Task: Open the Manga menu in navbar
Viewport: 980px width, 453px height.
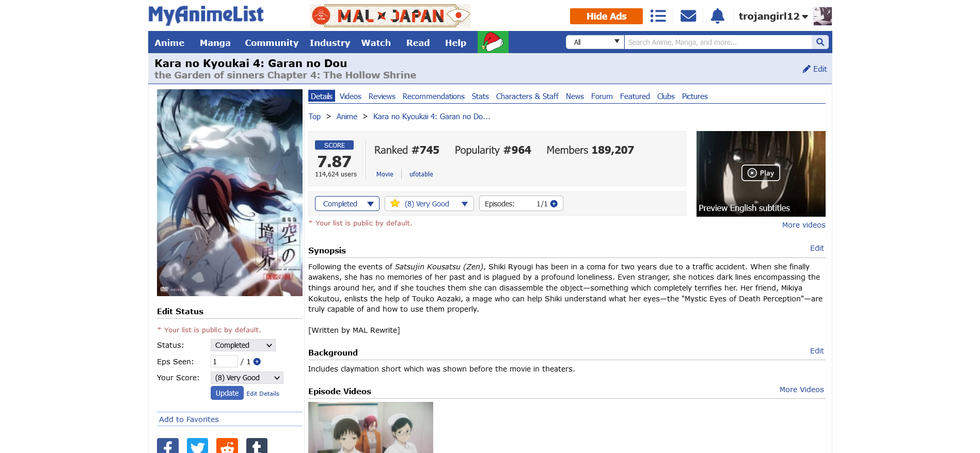Action: point(215,43)
